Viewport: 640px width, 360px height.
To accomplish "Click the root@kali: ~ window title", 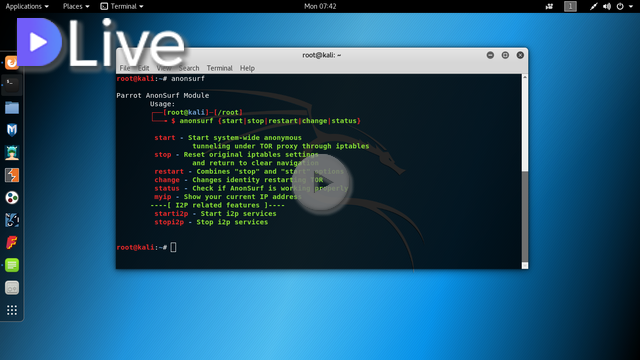I will [322, 55].
